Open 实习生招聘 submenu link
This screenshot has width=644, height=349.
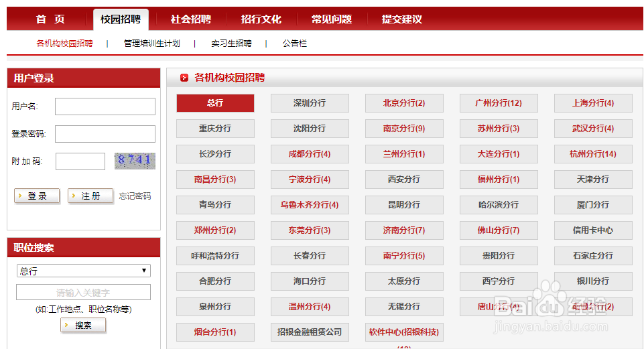point(231,44)
